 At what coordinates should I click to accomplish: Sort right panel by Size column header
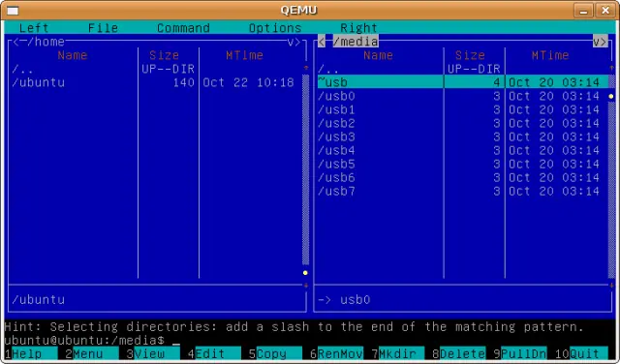click(x=470, y=55)
